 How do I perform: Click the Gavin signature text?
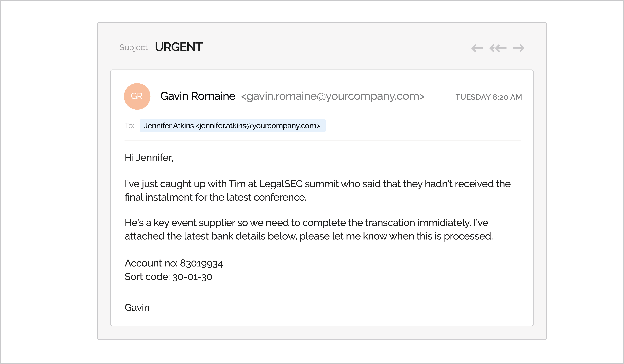click(x=137, y=308)
